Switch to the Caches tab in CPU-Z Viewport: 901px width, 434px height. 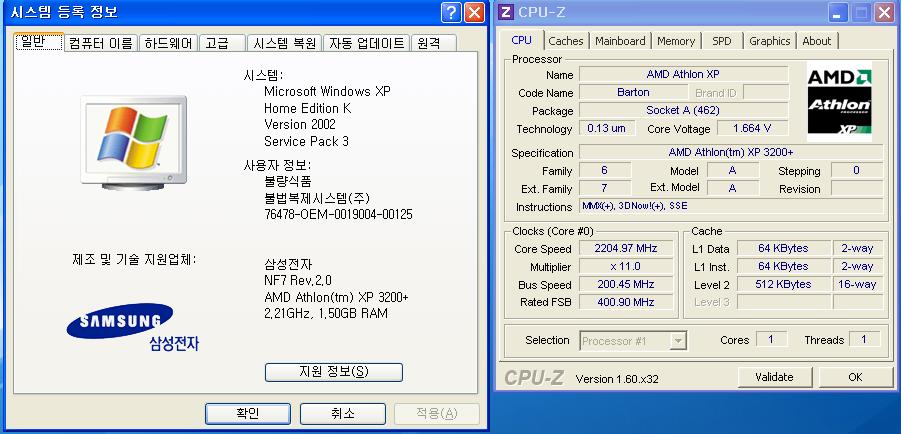pos(565,41)
